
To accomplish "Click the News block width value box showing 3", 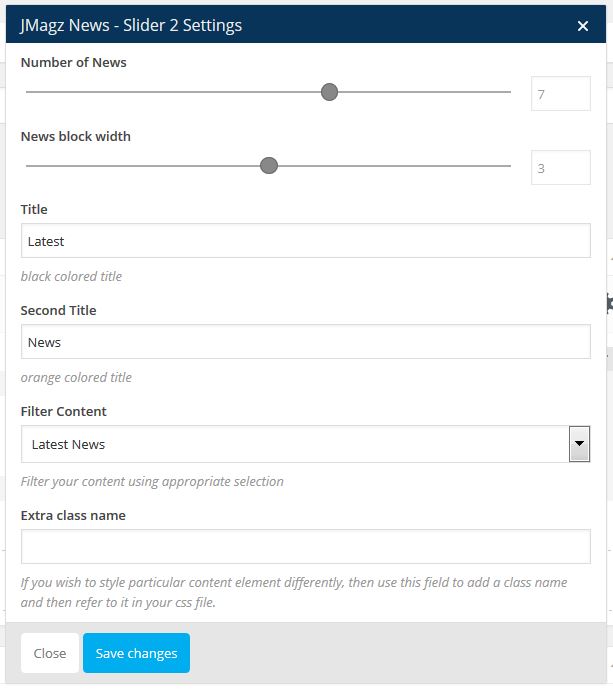I will click(560, 168).
